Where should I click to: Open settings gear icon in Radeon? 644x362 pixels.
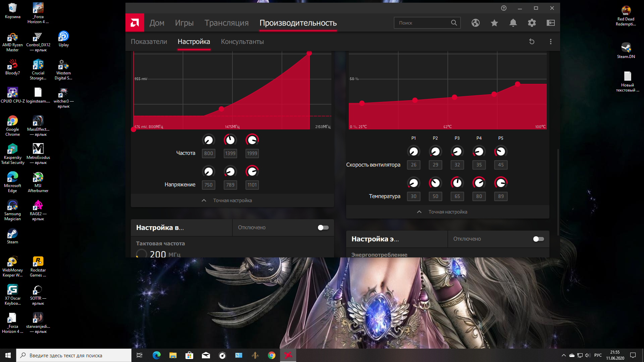[532, 23]
